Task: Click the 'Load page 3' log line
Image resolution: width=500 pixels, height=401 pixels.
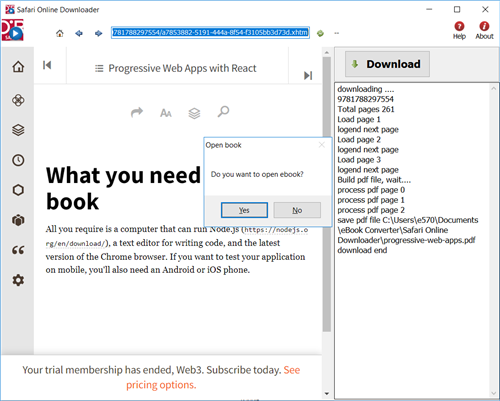Action: (x=359, y=160)
